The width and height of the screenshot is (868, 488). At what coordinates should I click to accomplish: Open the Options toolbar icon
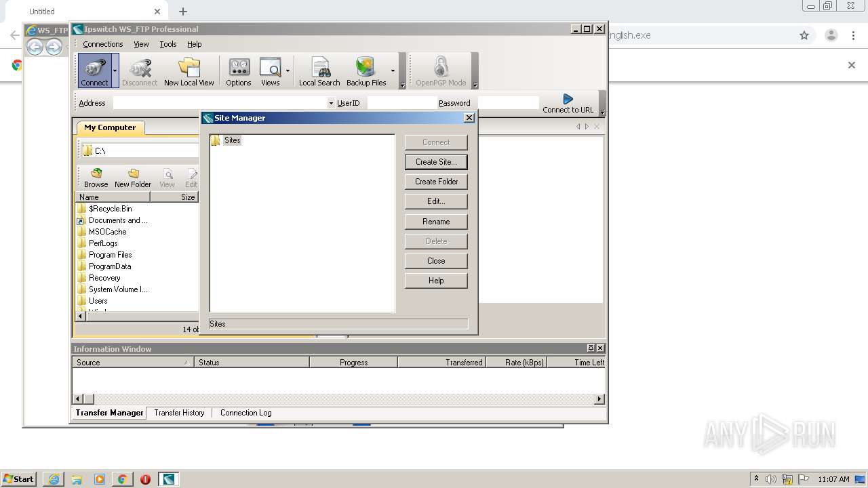click(239, 70)
